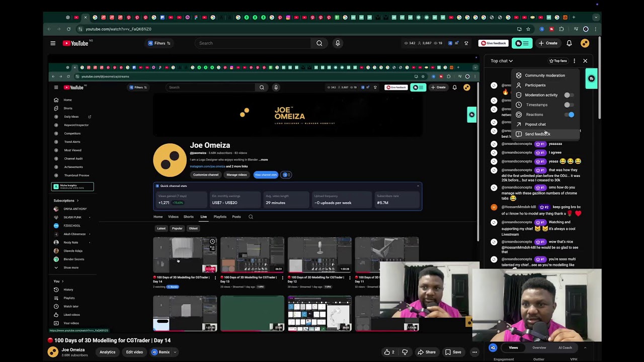This screenshot has width=644, height=362.
Task: Toggle the Timestamps switch
Action: pyautogui.click(x=569, y=105)
